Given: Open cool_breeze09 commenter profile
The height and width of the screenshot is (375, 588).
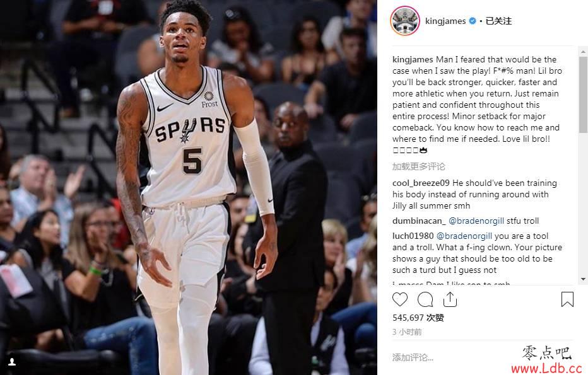Looking at the screenshot, I should [421, 183].
